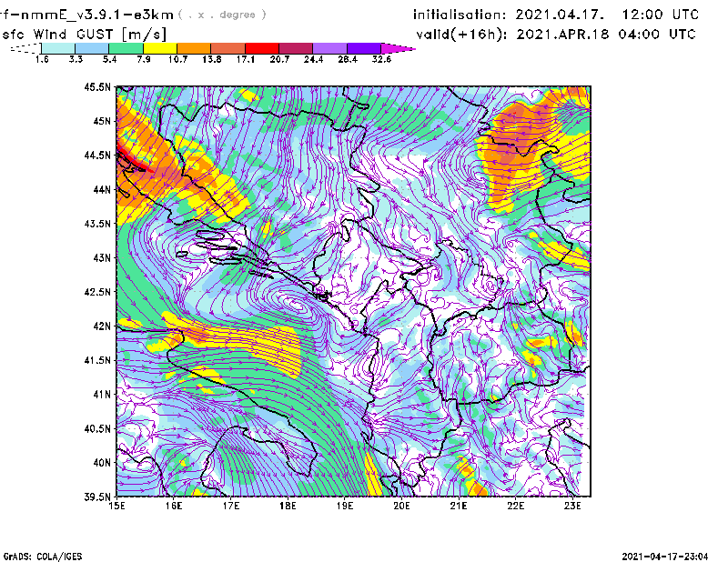Click the 'sfc Wind GUST [m/s]' title
728x562 pixels.
tap(84, 35)
